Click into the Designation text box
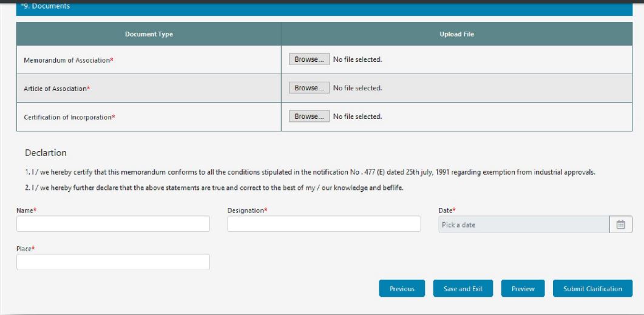This screenshot has width=644, height=315. click(x=324, y=224)
